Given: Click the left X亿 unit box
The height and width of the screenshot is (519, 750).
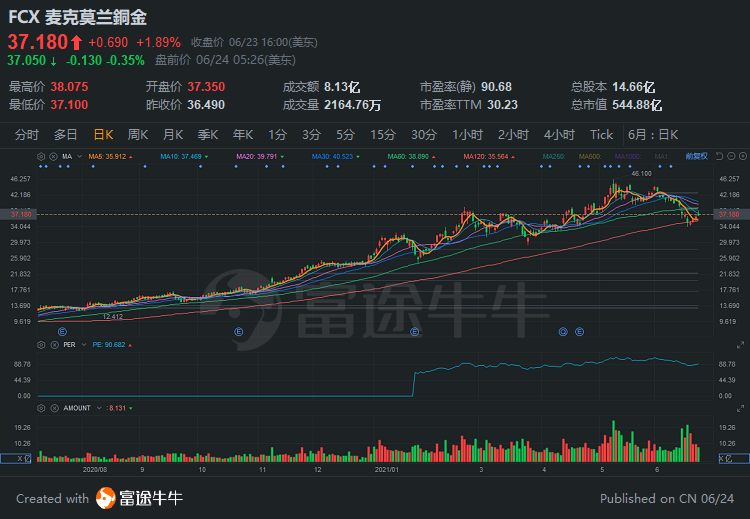Looking at the screenshot, I should coord(16,459).
